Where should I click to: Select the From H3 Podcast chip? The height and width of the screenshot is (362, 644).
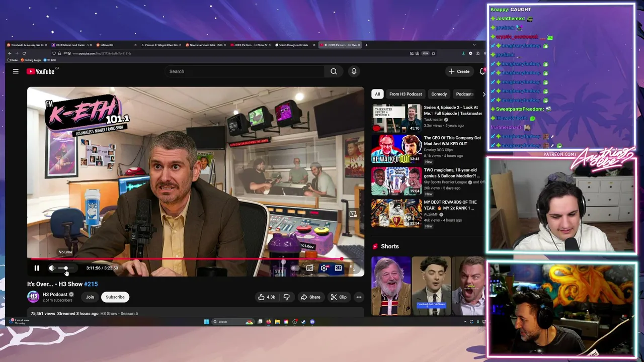406,94
